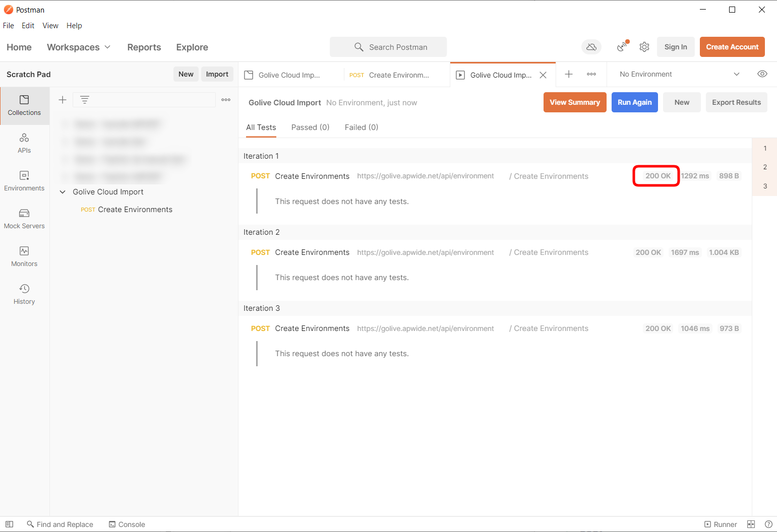Open the settings gear icon
Screen dimensions: 777x532
644,47
